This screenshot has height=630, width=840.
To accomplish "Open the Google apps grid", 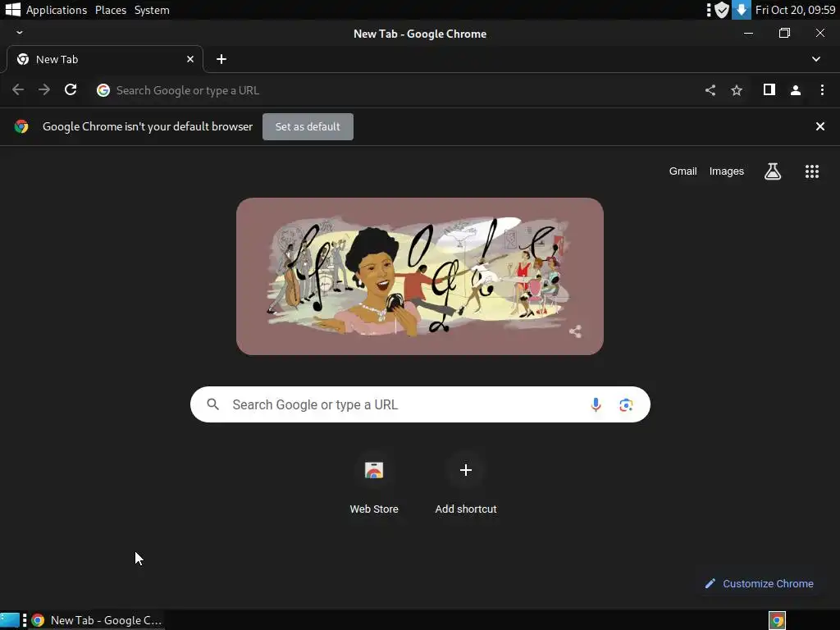I will (x=812, y=171).
